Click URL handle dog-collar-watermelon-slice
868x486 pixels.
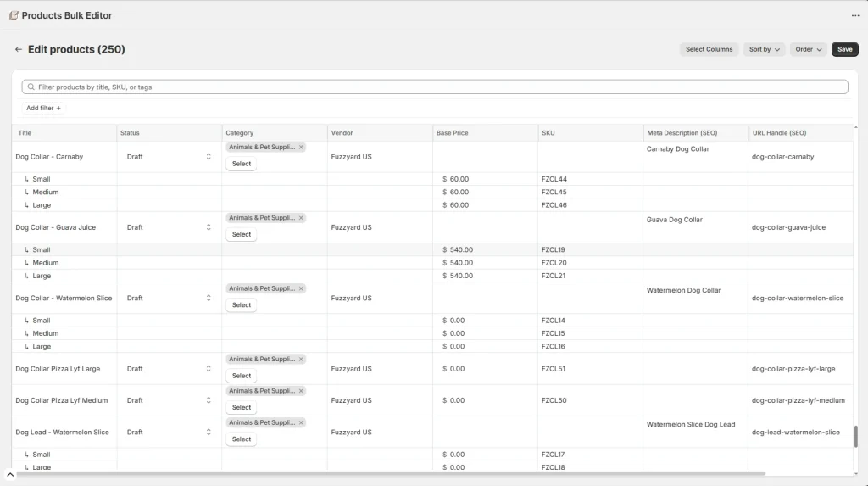pos(800,299)
